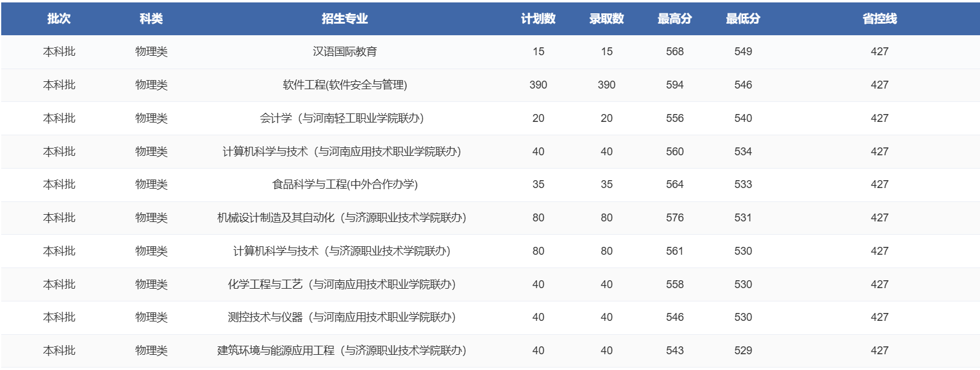The height and width of the screenshot is (370, 980).
Task: Click lowest score 540 for 会计学
Action: click(743, 118)
